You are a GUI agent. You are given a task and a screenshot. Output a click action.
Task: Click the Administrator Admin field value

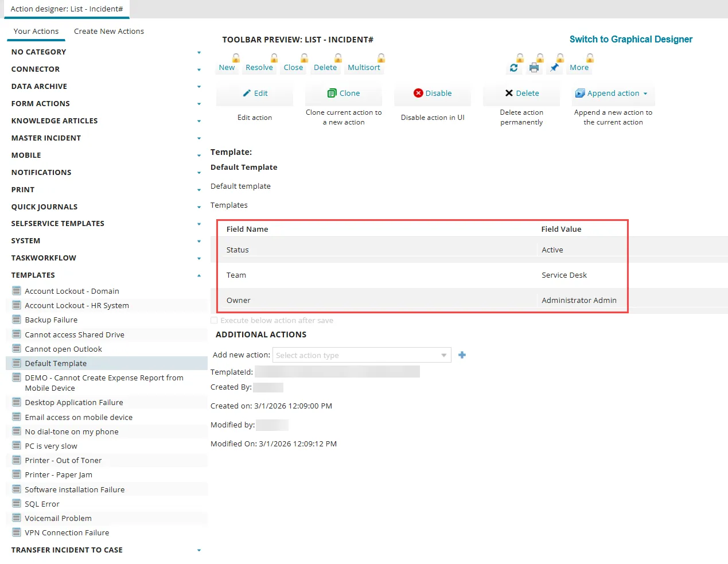point(579,301)
